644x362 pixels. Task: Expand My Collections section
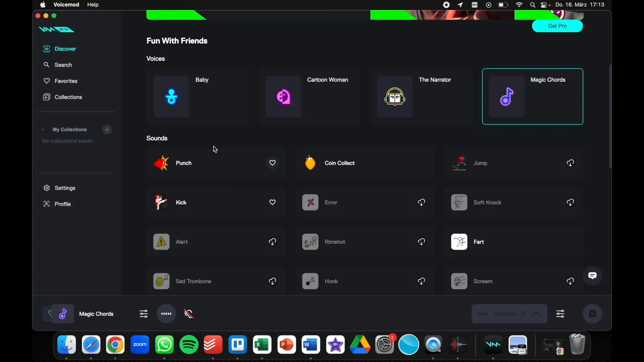[x=43, y=129]
